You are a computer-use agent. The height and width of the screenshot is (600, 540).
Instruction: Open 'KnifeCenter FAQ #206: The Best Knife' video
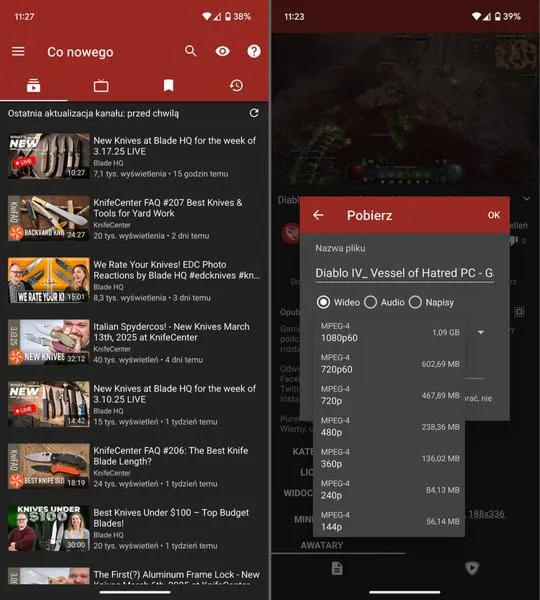(171, 456)
